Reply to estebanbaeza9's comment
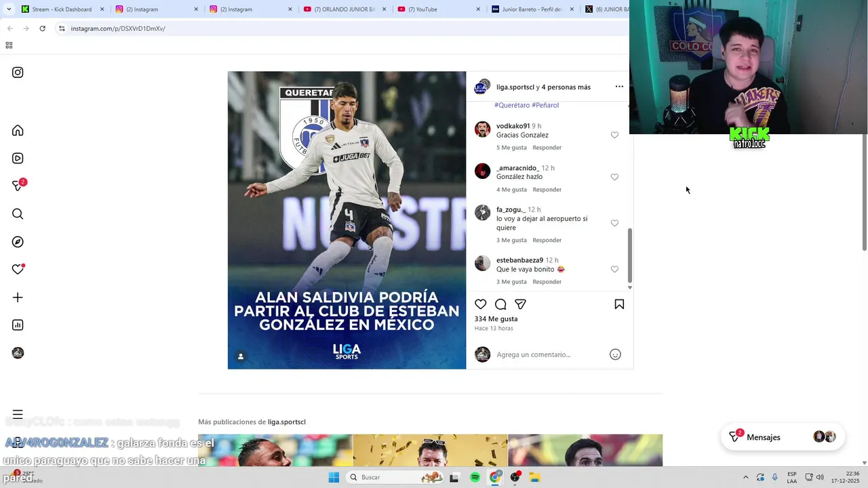The height and width of the screenshot is (488, 868). point(547,282)
